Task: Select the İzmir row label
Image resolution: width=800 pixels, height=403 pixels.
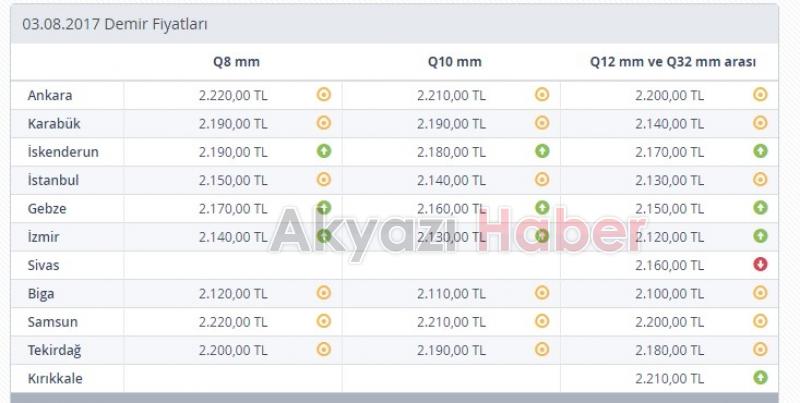Action: click(x=45, y=236)
